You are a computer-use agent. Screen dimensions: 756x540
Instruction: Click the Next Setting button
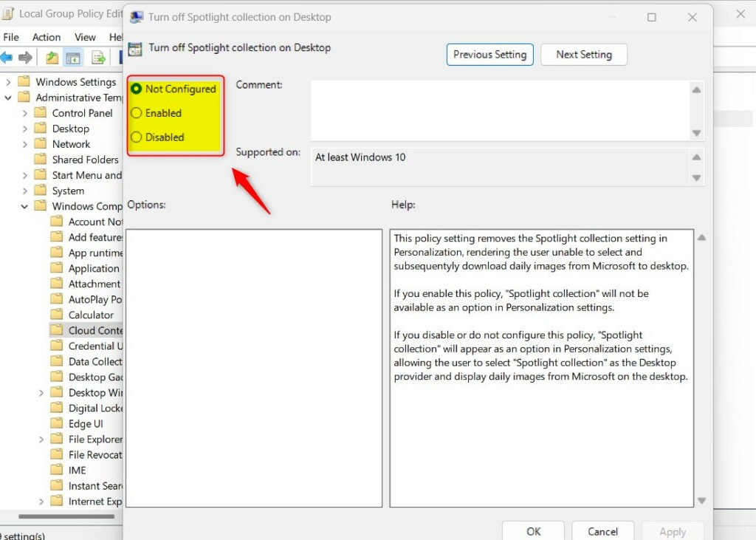pyautogui.click(x=584, y=55)
